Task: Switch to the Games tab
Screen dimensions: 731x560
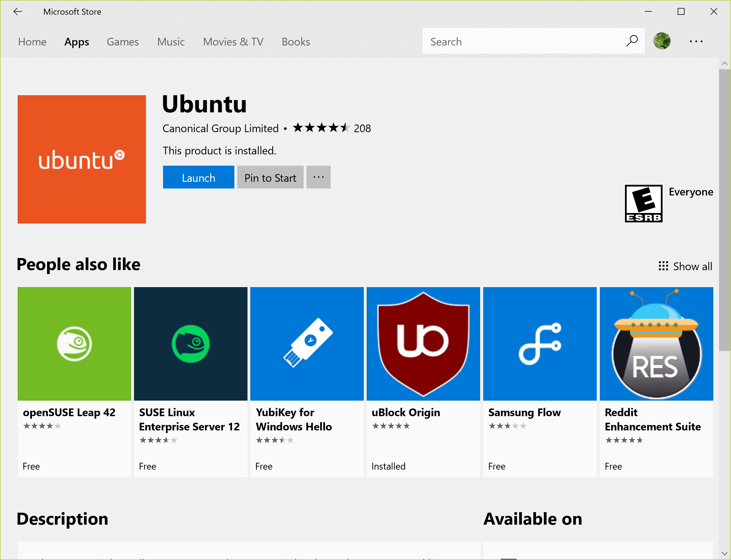Action: coord(123,42)
